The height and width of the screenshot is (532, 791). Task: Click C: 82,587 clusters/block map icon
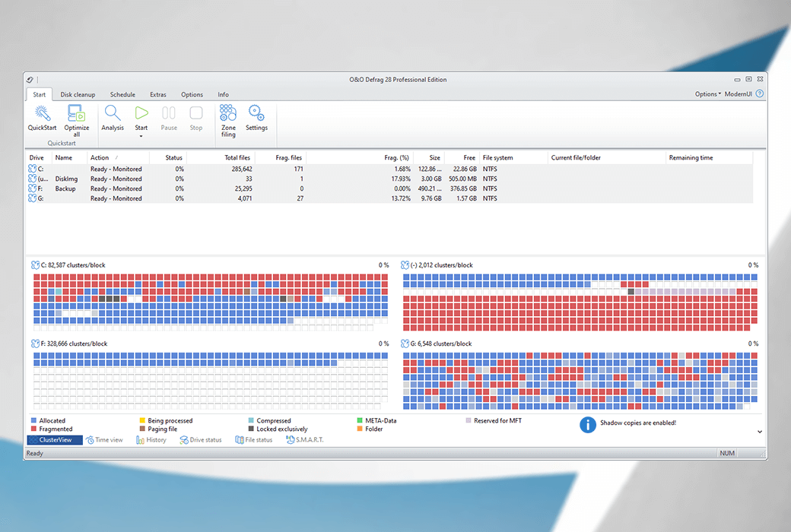click(x=35, y=265)
